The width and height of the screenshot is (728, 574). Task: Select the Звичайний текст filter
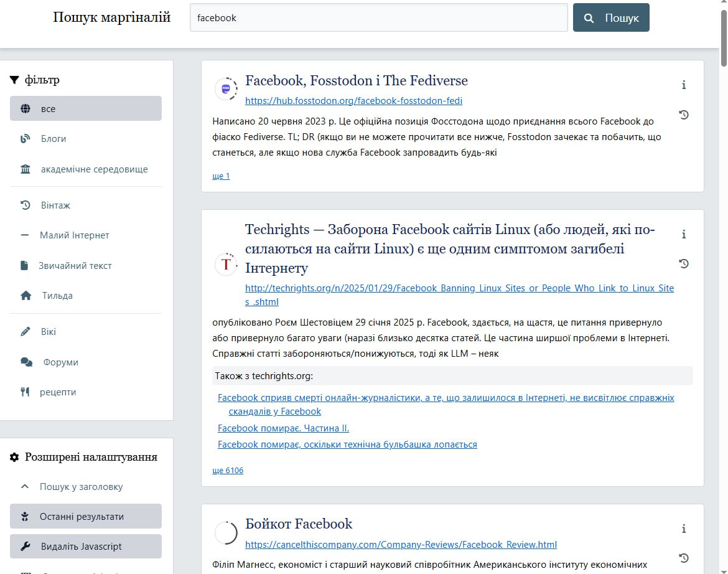coord(85,265)
